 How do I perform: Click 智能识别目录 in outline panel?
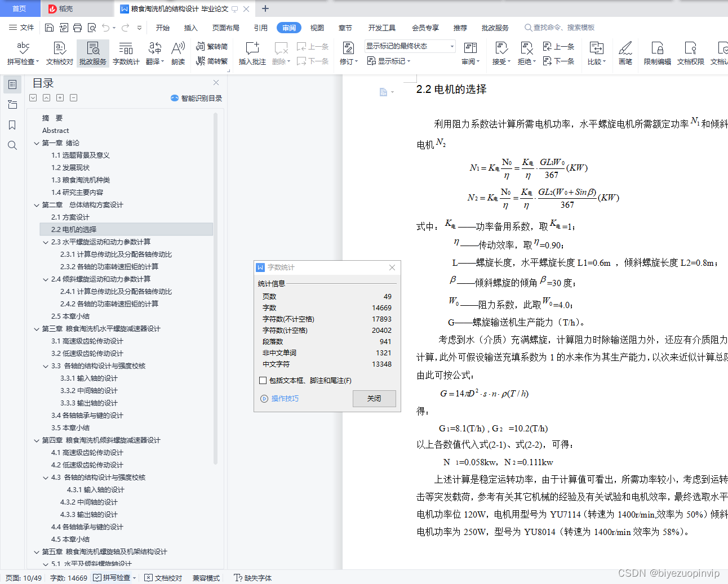click(x=196, y=98)
